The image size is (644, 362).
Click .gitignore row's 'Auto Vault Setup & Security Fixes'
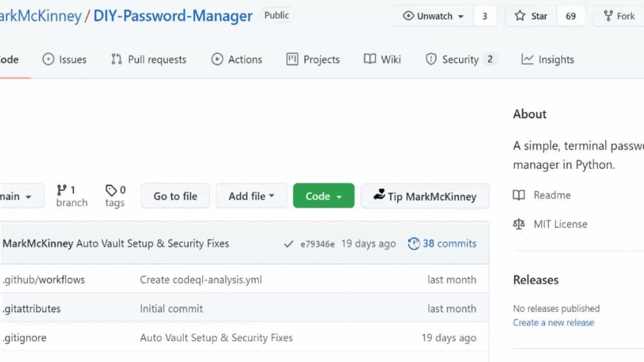(216, 338)
